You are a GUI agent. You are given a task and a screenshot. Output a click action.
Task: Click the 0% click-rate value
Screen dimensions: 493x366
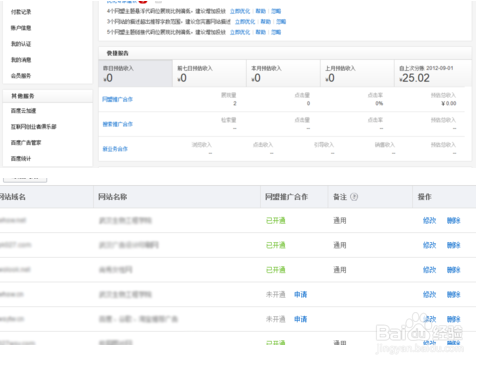click(379, 103)
